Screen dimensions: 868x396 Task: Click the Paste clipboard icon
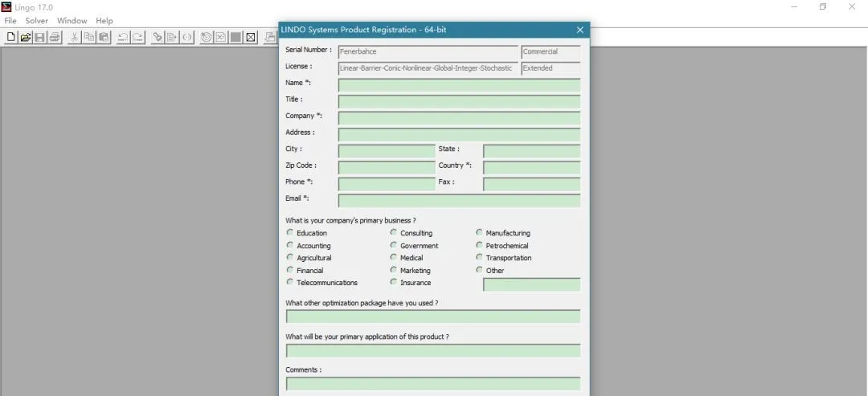click(104, 37)
